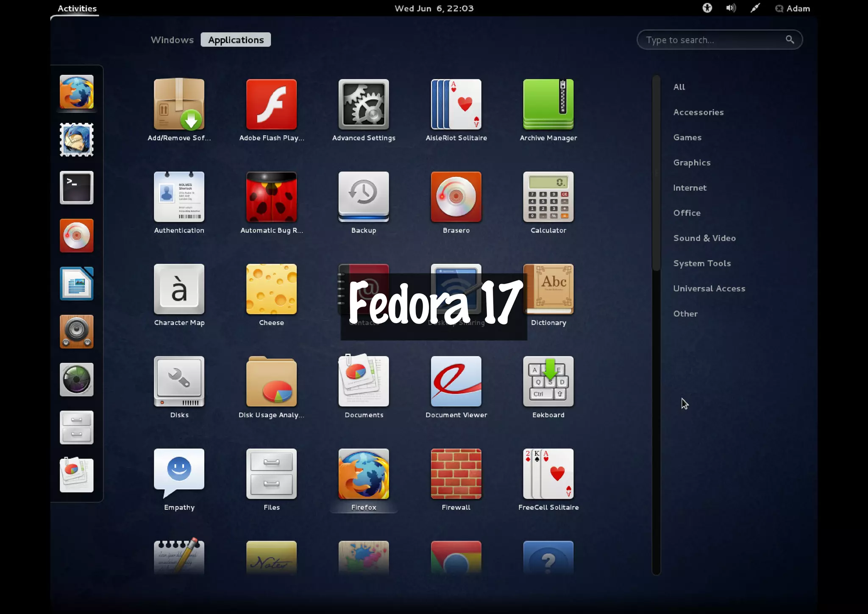This screenshot has height=614, width=868.
Task: Show All application categories
Action: pos(679,87)
